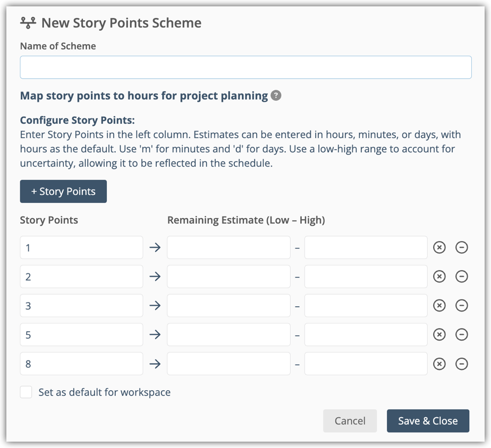Edit the story points field showing 8
491x448 pixels.
[x=81, y=364]
